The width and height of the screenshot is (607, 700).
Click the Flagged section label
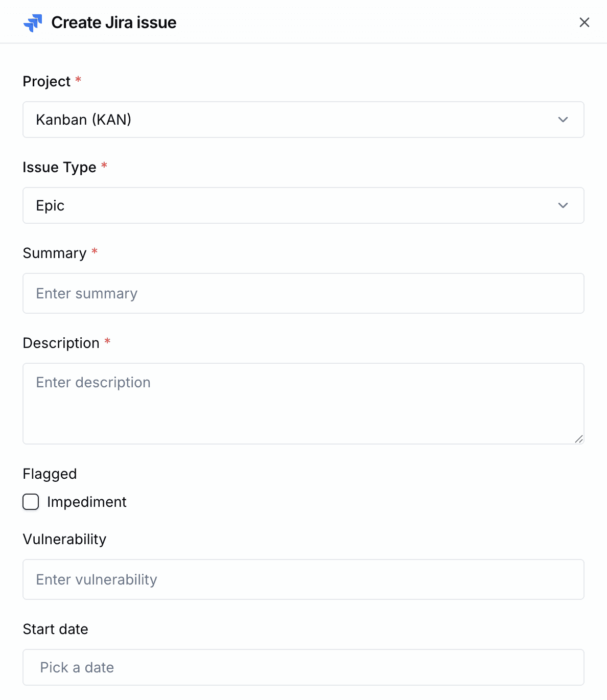click(50, 474)
